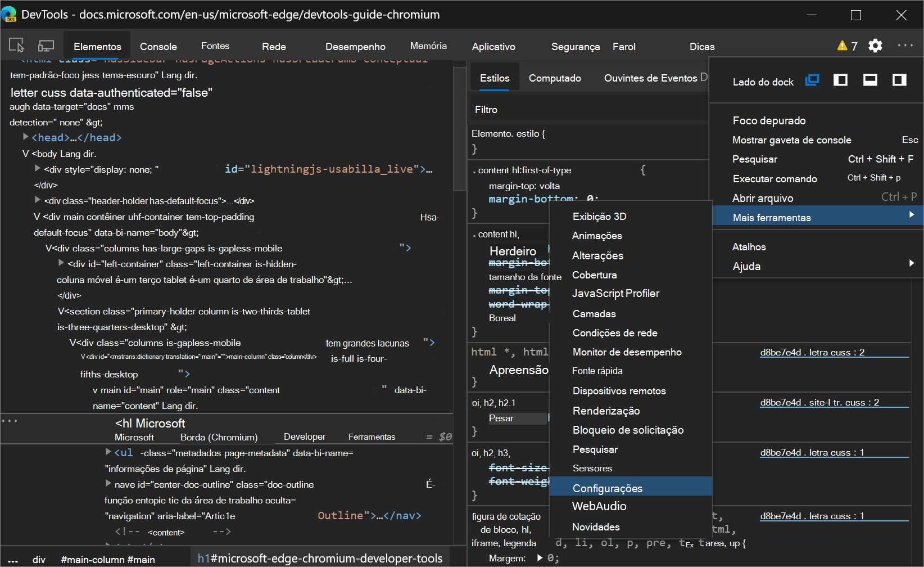The width and height of the screenshot is (924, 567).
Task: Dock DevTools to the left side
Action: [841, 80]
